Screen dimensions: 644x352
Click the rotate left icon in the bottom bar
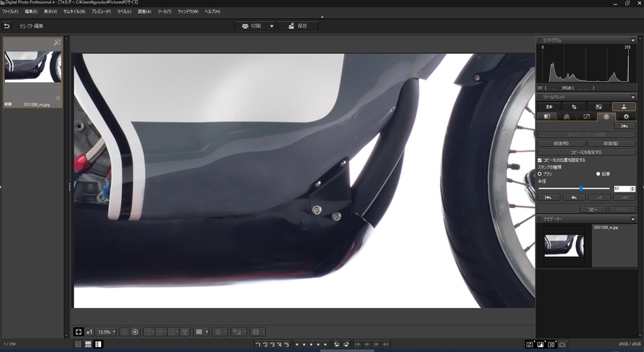336,344
